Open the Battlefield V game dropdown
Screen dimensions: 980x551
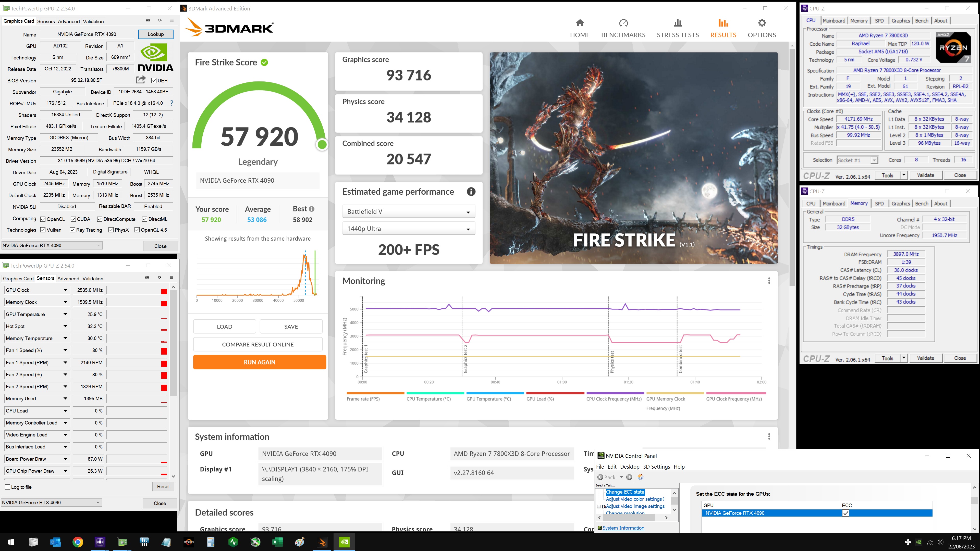click(409, 211)
